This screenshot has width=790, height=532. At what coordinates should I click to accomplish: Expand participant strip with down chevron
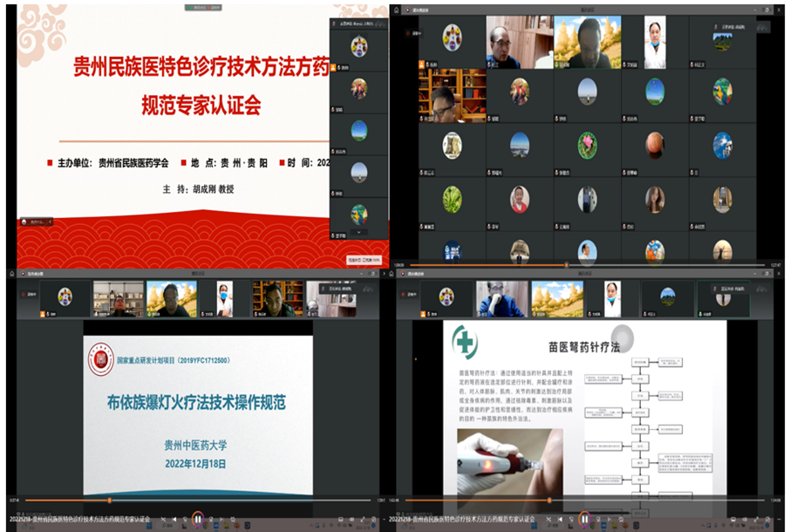[x=358, y=233]
